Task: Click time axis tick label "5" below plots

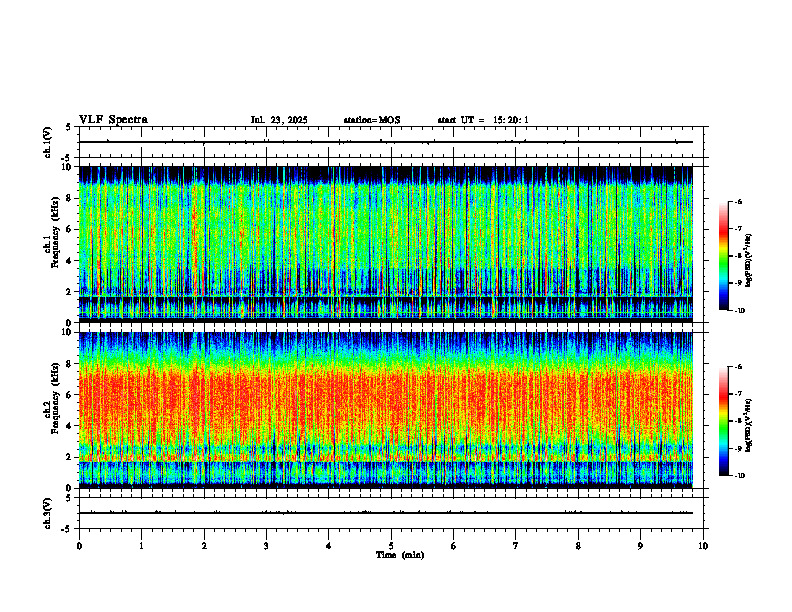Action: pyautogui.click(x=391, y=546)
